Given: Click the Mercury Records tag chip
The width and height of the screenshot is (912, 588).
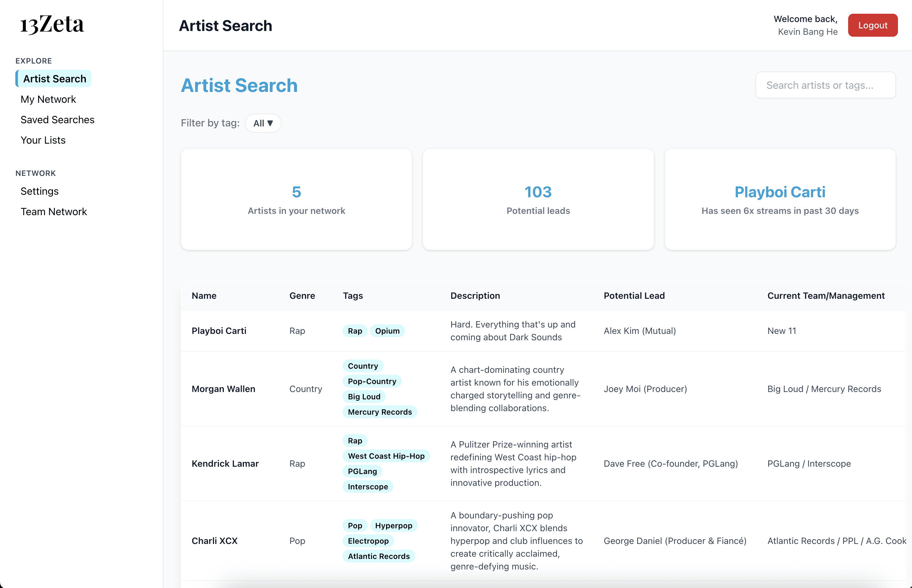Looking at the screenshot, I should 380,411.
